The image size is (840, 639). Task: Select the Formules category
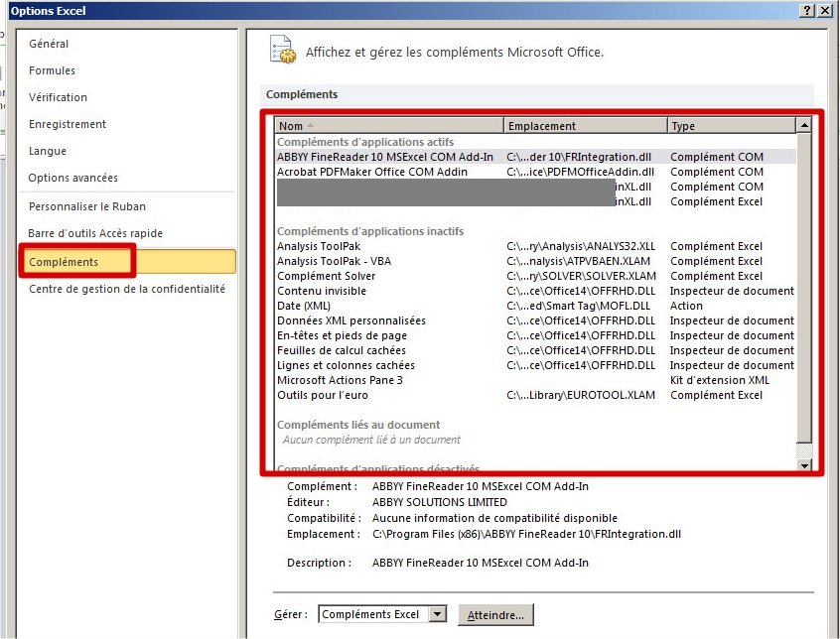point(52,70)
